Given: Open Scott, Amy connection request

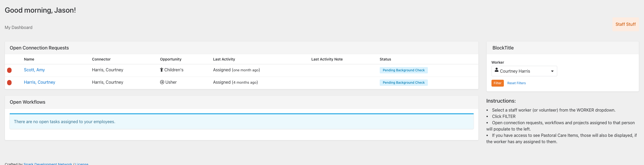Looking at the screenshot, I should (x=34, y=70).
